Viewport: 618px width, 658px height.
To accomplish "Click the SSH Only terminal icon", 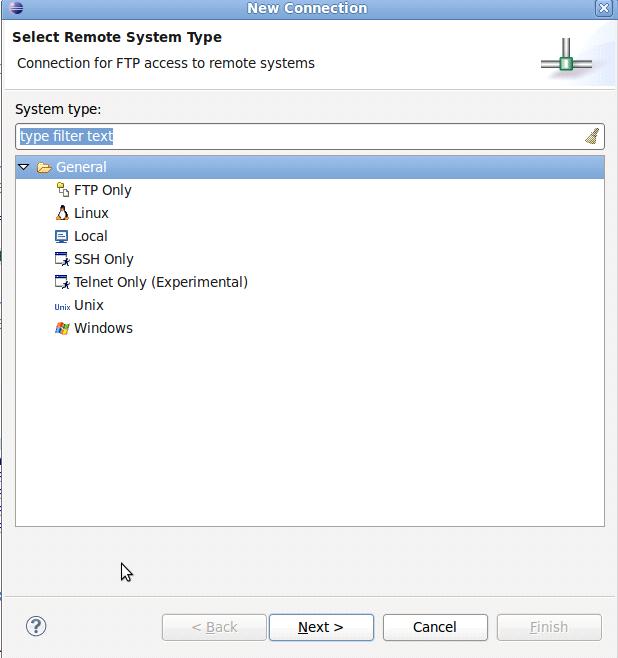I will coord(62,259).
